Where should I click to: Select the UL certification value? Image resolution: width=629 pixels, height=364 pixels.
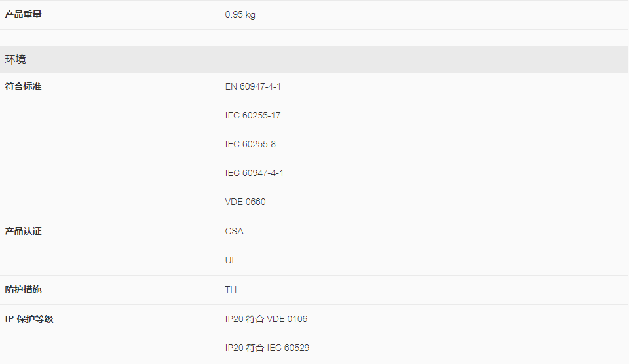pos(231,260)
